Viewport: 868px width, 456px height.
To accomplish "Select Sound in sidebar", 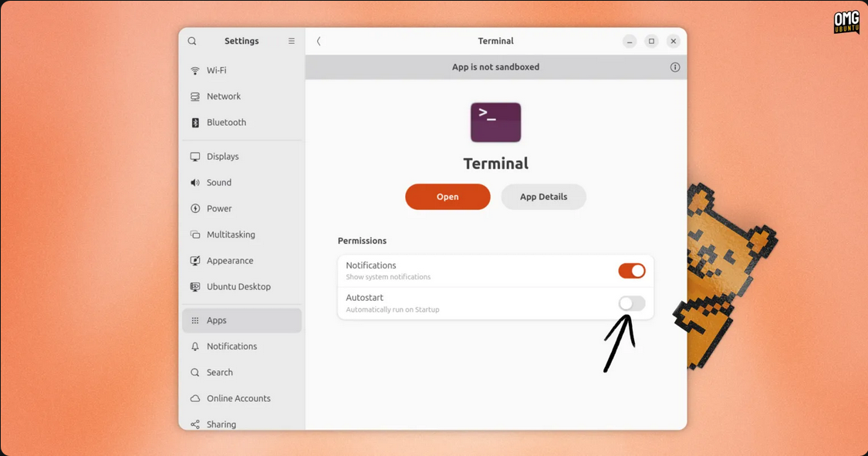I will [x=242, y=183].
